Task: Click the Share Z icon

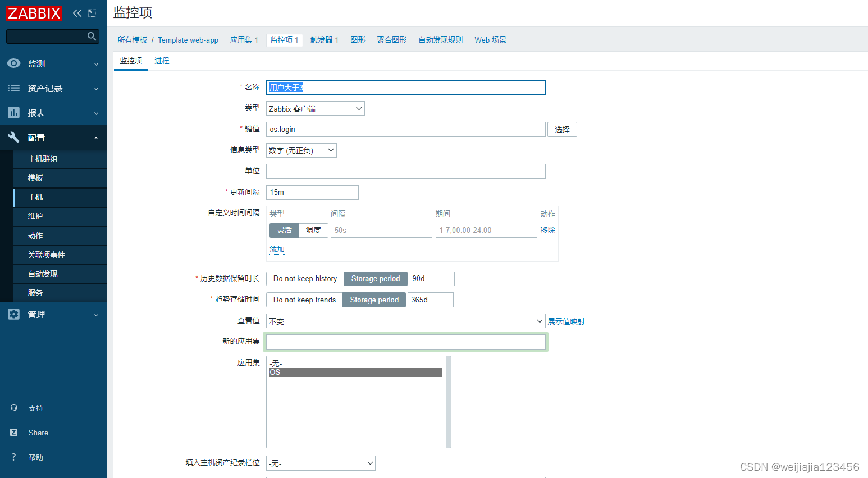Action: [14, 433]
